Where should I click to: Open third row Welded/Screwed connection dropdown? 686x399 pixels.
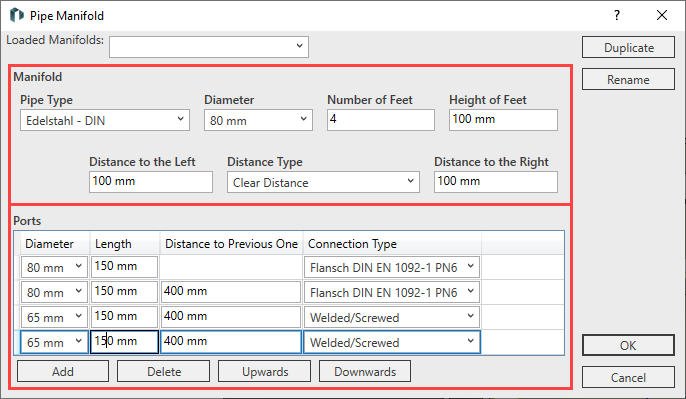pyautogui.click(x=392, y=317)
